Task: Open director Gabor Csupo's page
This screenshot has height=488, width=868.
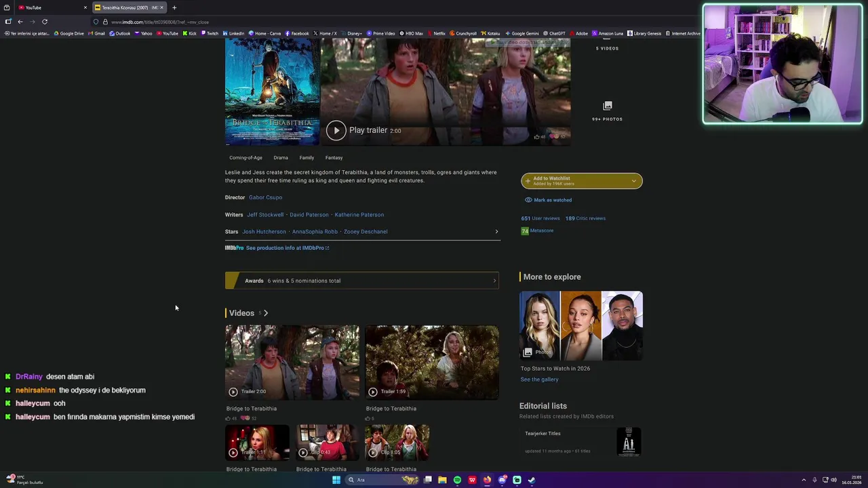Action: tap(265, 197)
